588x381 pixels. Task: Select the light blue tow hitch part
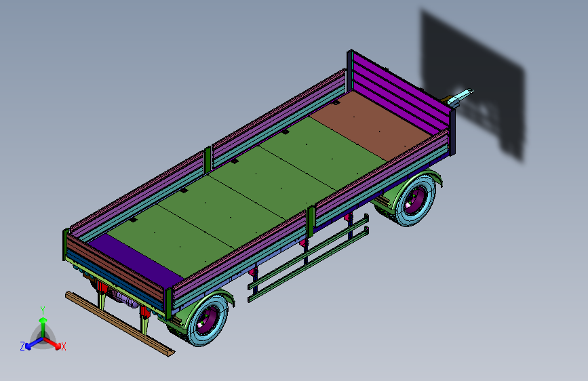pyautogui.click(x=460, y=97)
